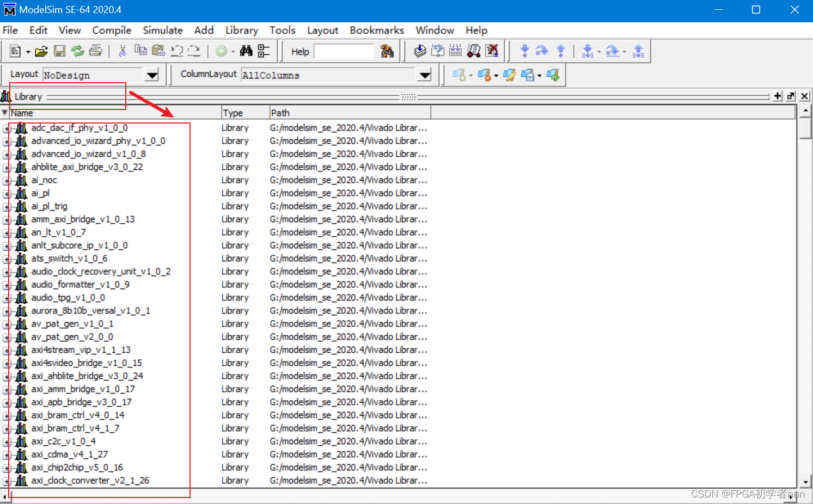This screenshot has width=813, height=504.
Task: Click the Simulate icon with red wheels
Action: coord(474,51)
